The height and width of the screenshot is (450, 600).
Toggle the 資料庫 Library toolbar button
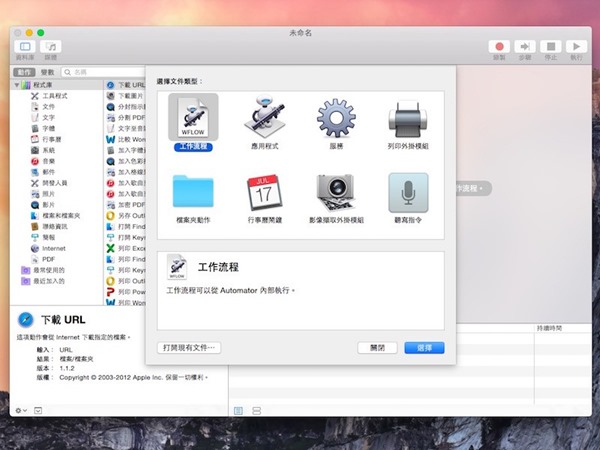pos(25,47)
